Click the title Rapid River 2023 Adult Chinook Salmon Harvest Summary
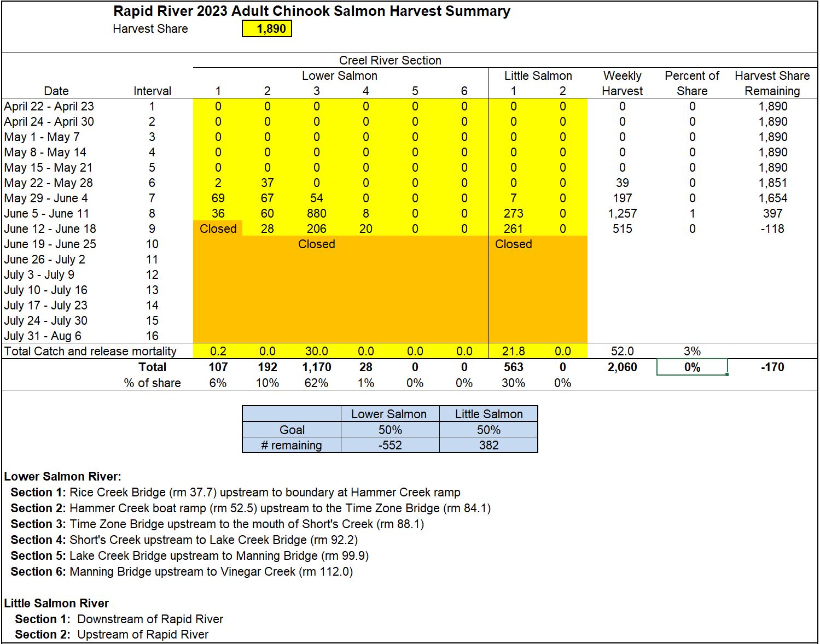This screenshot has width=820, height=644. [312, 11]
